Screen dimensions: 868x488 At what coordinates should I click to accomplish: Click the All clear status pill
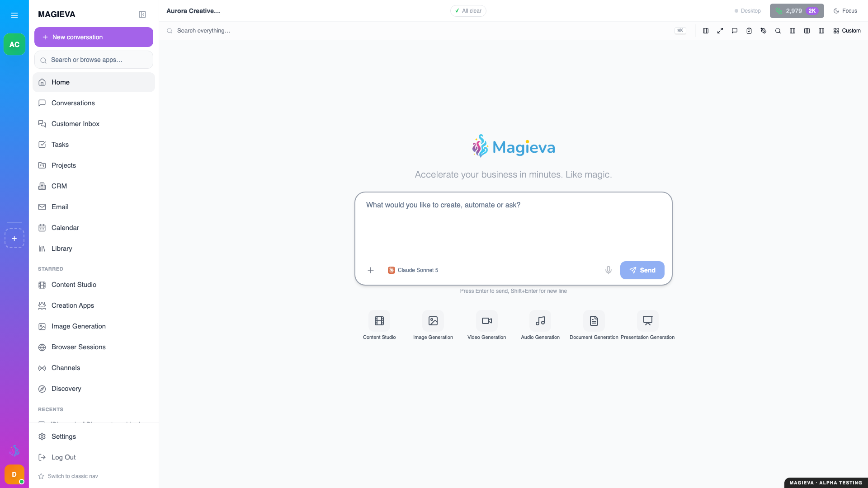pyautogui.click(x=468, y=11)
